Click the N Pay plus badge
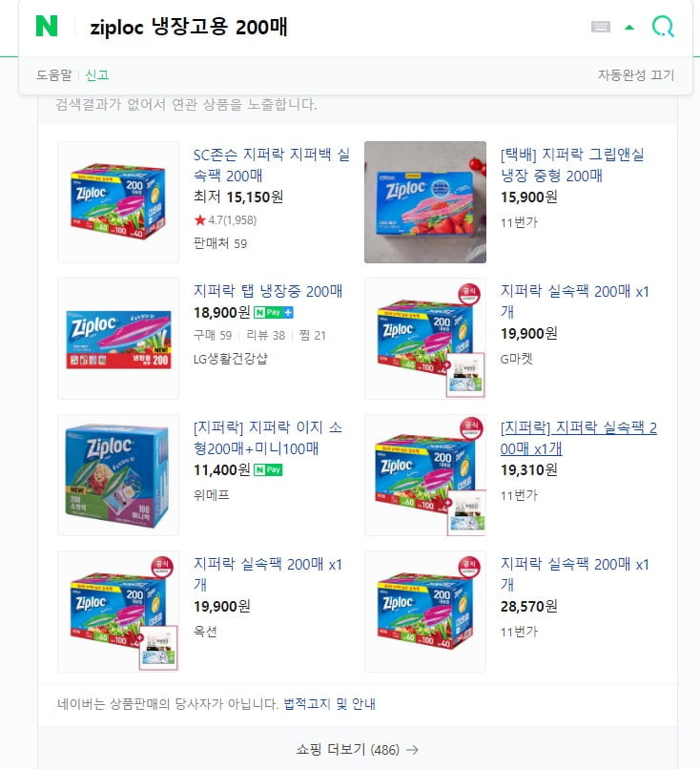Viewport: 700px width, 769px height. tap(274, 312)
